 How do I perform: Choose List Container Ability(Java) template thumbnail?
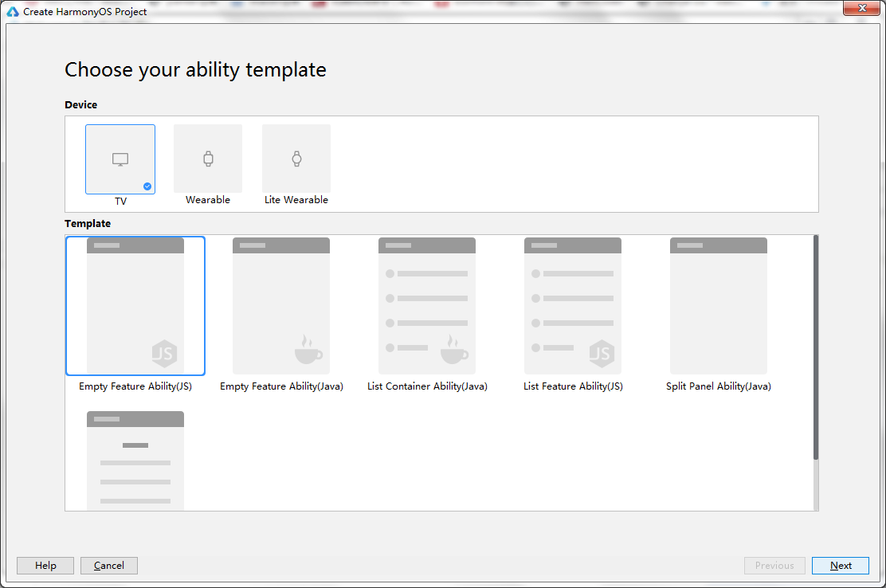(x=427, y=306)
